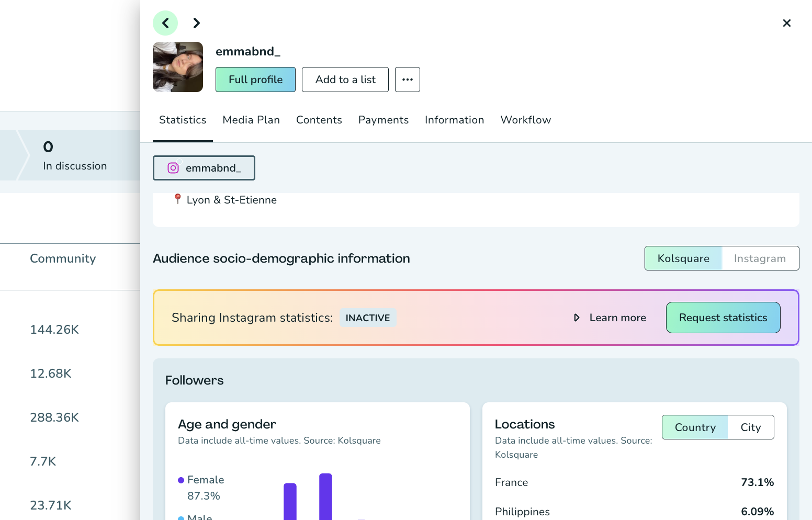This screenshot has width=812, height=520.
Task: Open the Full profile page
Action: click(x=255, y=80)
